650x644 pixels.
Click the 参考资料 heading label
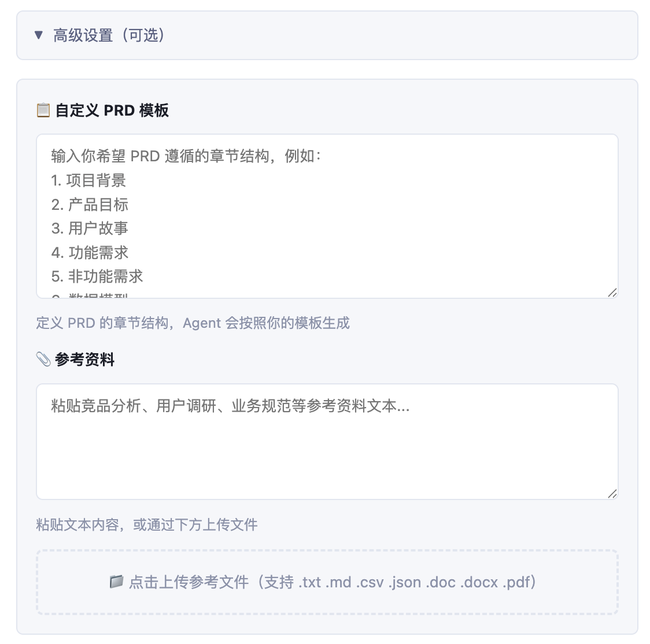coord(84,360)
